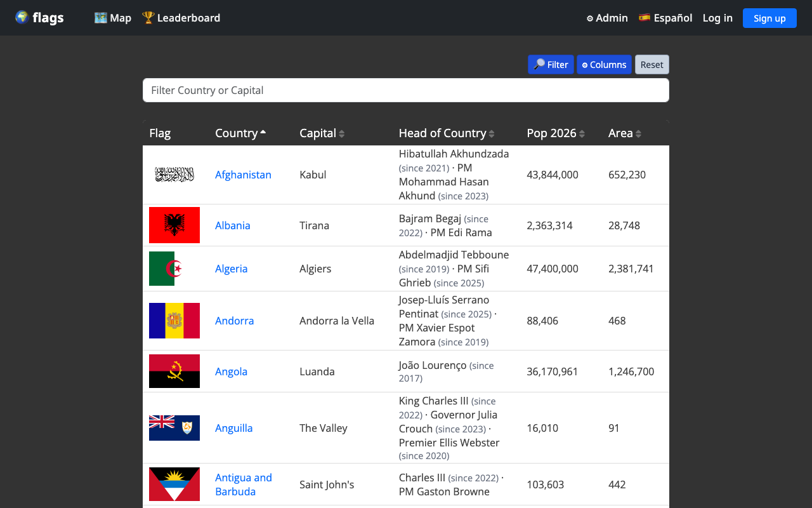Reset the table filters
This screenshot has width=812, height=508.
[652, 65]
